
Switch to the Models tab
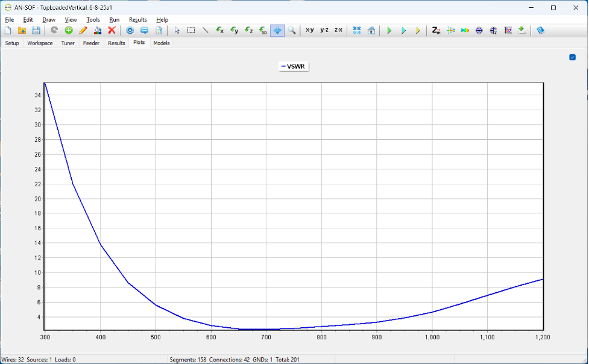[x=161, y=43]
